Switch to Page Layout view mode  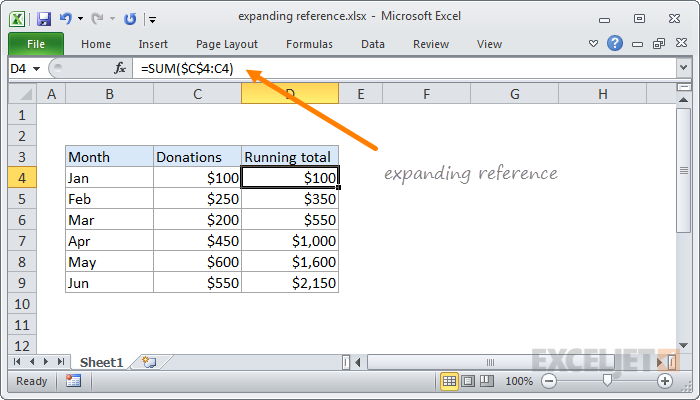[x=470, y=381]
